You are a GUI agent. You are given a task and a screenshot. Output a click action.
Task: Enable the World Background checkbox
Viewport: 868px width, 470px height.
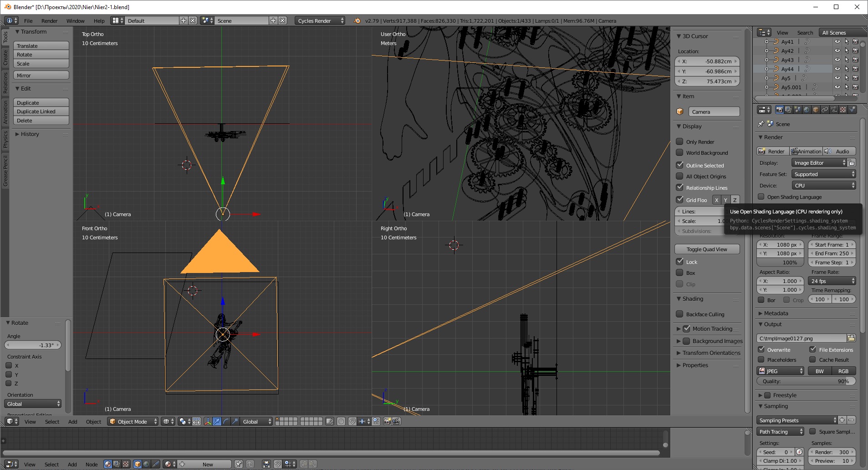pyautogui.click(x=679, y=152)
